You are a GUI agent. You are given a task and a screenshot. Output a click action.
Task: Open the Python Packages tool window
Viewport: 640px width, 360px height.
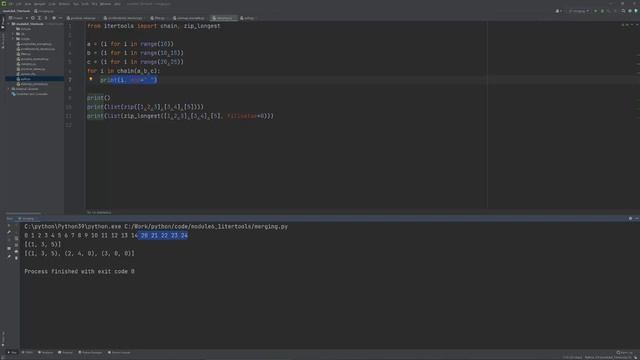[90, 352]
